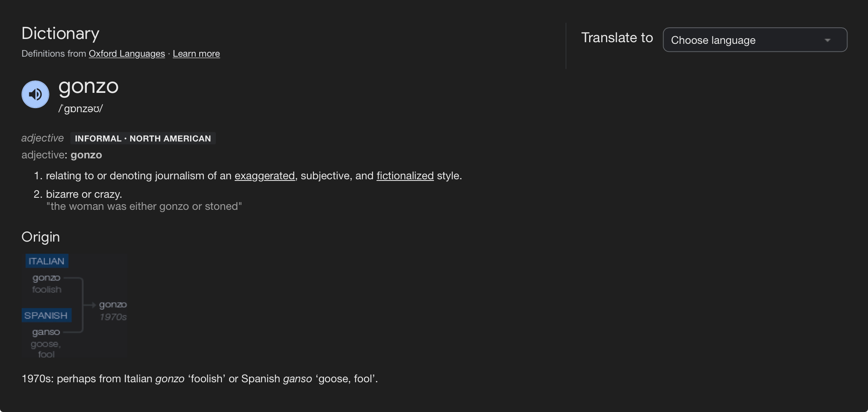This screenshot has width=868, height=412.
Task: Follow the Learn more link
Action: click(x=196, y=53)
